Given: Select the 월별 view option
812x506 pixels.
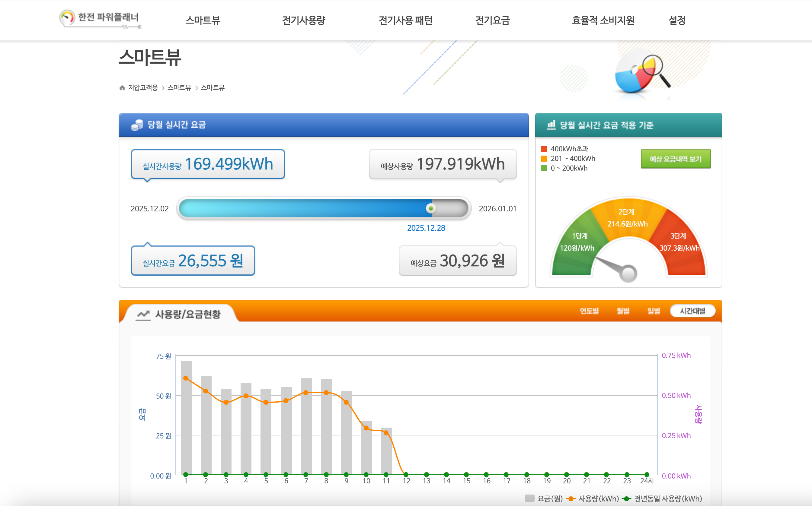Looking at the screenshot, I should pyautogui.click(x=623, y=311).
